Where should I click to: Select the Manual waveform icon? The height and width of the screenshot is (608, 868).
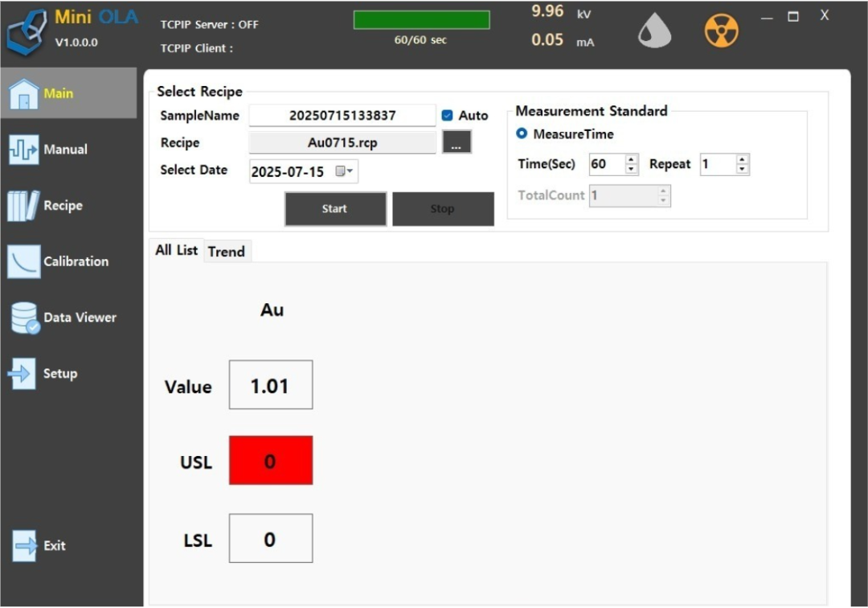(24, 150)
